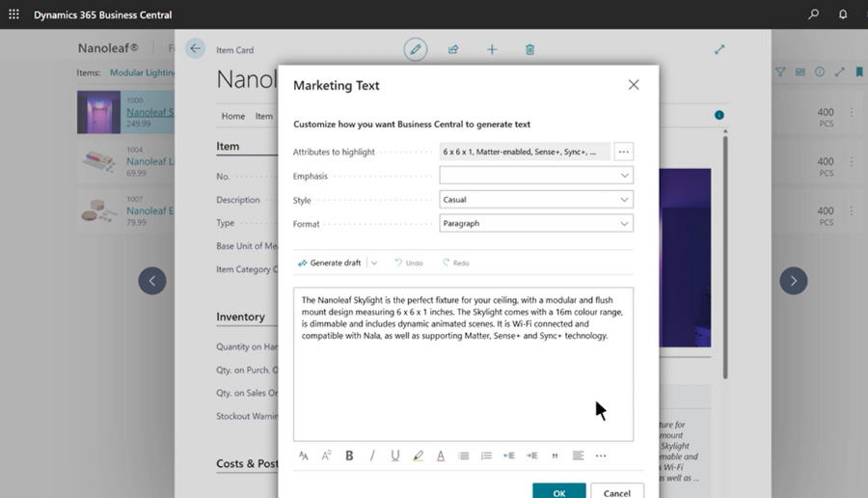Open the Emphasis dropdown
The width and height of the screenshot is (868, 498).
pyautogui.click(x=536, y=176)
